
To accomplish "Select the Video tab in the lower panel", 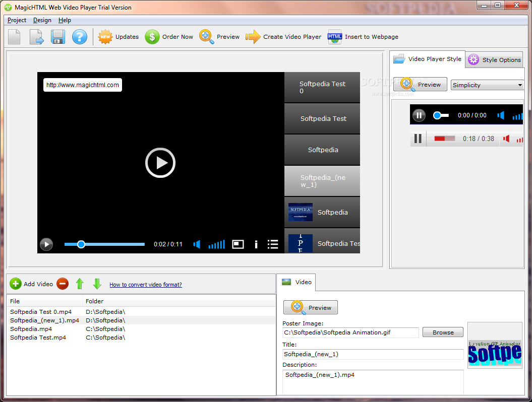I will pyautogui.click(x=297, y=282).
